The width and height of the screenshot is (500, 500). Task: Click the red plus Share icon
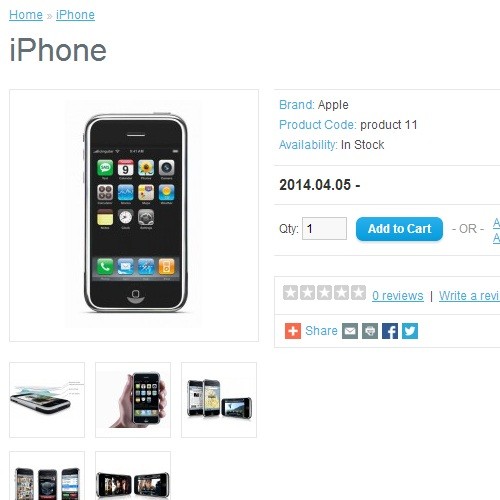tap(293, 331)
